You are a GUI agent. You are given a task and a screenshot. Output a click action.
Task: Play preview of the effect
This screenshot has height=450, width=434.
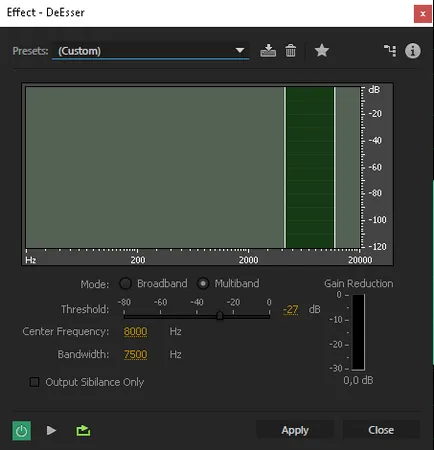tap(51, 430)
